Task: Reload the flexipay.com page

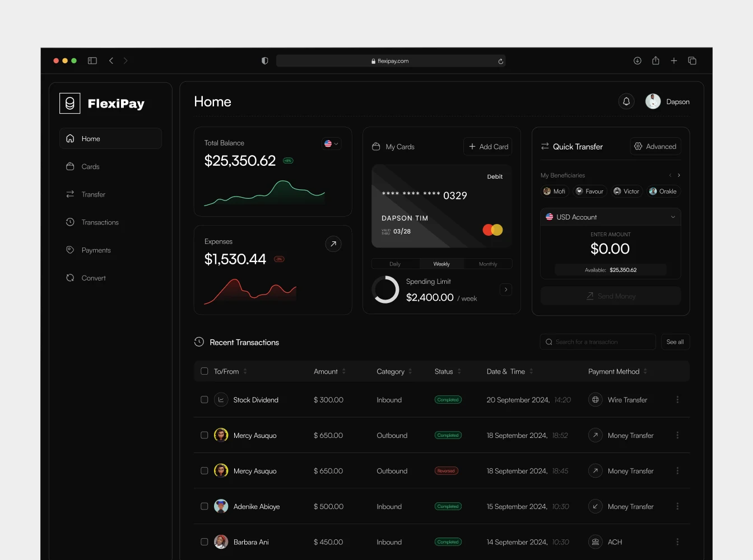Action: 500,61
